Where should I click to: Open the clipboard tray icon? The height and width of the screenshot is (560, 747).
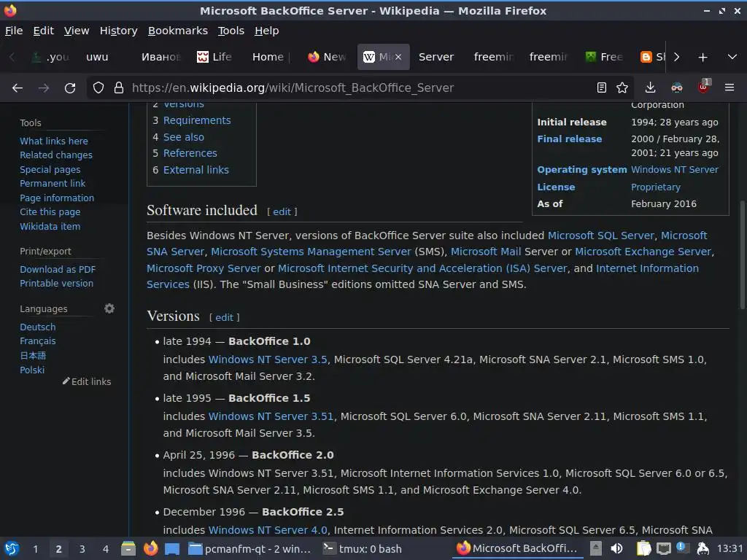(x=643, y=548)
